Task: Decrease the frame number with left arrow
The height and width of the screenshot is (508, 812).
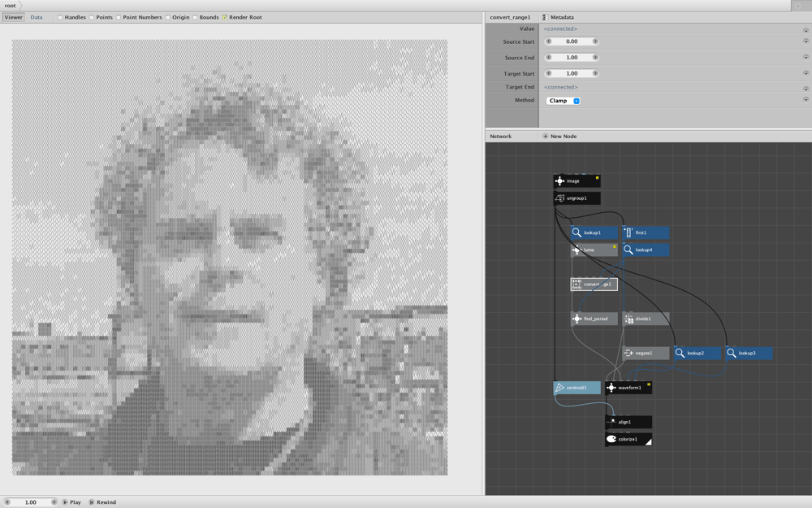Action: (7, 502)
